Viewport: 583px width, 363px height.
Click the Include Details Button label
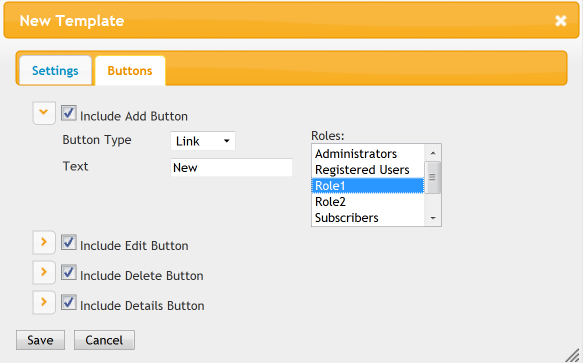[x=142, y=306]
